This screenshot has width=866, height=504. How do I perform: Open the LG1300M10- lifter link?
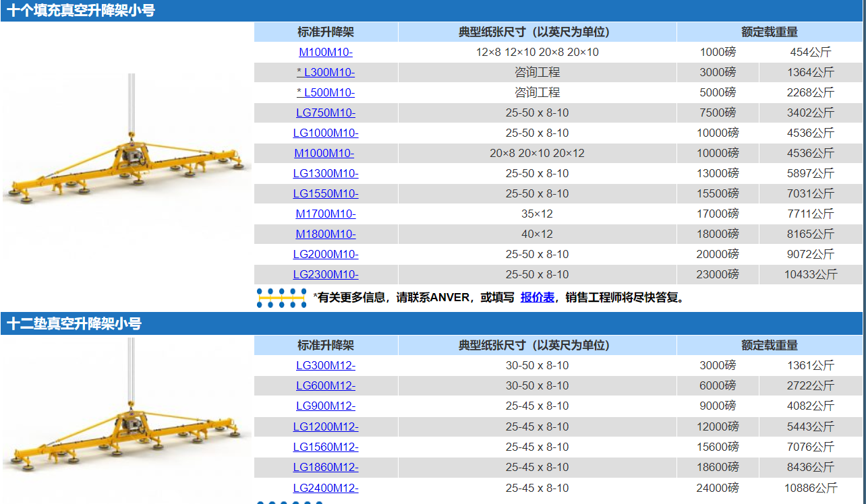click(326, 173)
